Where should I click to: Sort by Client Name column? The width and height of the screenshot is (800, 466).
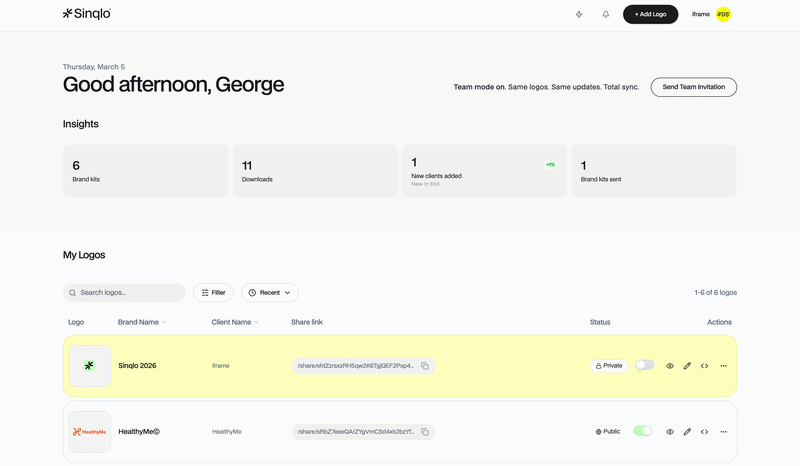point(234,322)
